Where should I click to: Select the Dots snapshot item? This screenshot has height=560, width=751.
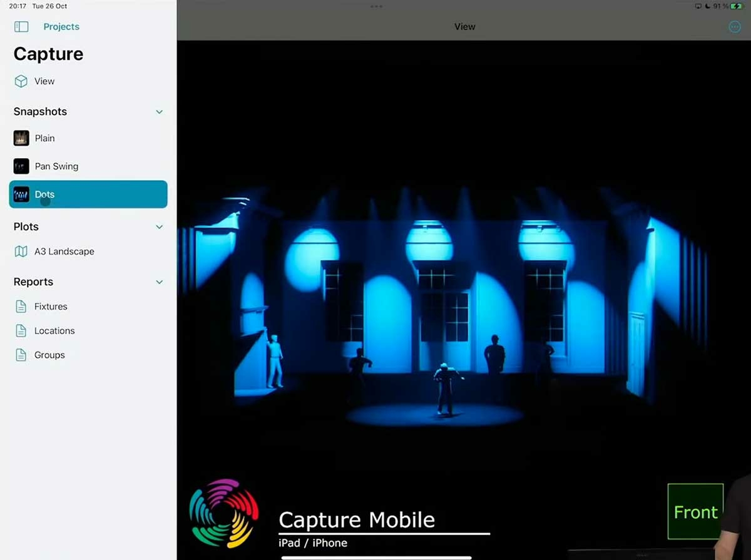pos(88,195)
